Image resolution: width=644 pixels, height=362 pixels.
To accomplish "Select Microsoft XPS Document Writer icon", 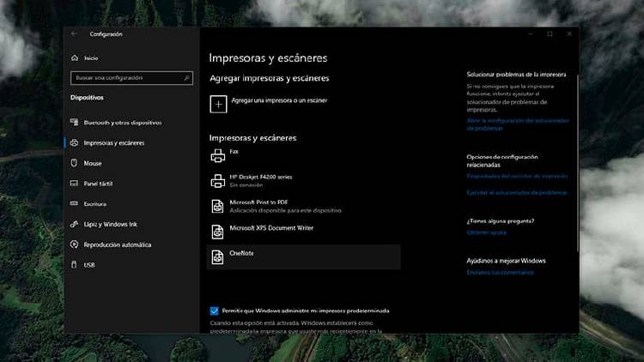I will coord(218,232).
